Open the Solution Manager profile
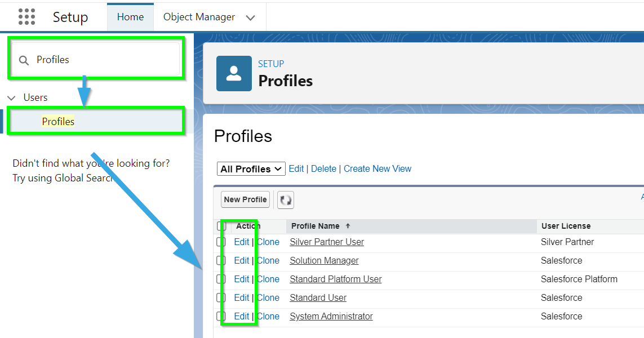Viewport: 644px width, 338px height. pos(324,260)
